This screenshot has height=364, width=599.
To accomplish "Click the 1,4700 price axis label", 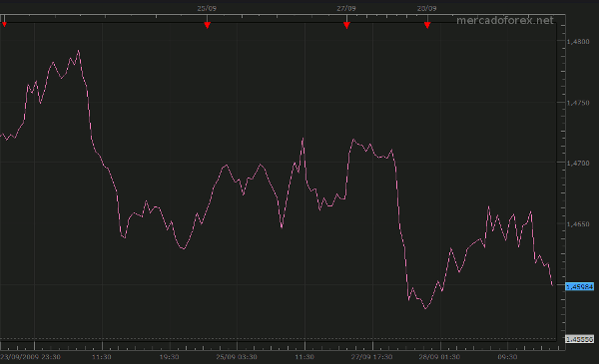I will tap(578, 164).
